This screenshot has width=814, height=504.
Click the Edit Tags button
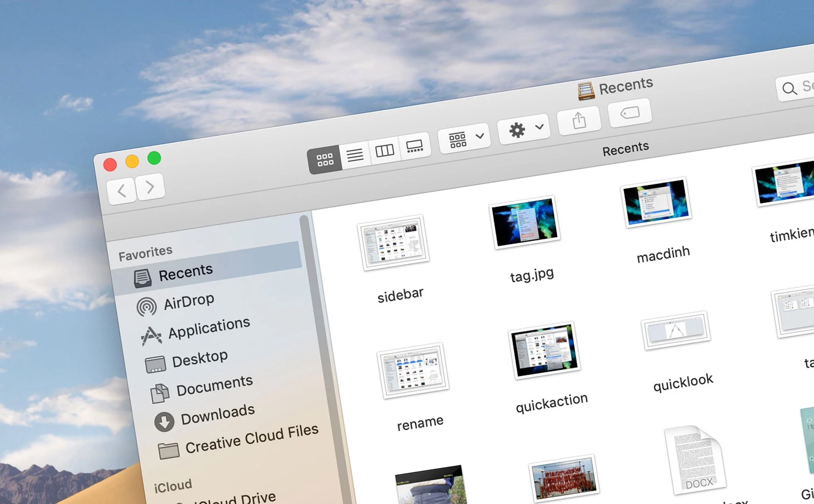[630, 113]
